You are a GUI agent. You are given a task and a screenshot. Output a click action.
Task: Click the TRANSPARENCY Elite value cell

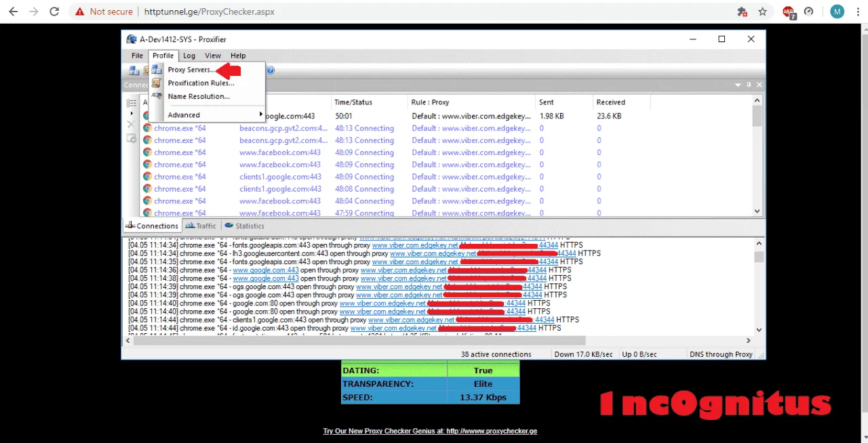click(x=484, y=384)
